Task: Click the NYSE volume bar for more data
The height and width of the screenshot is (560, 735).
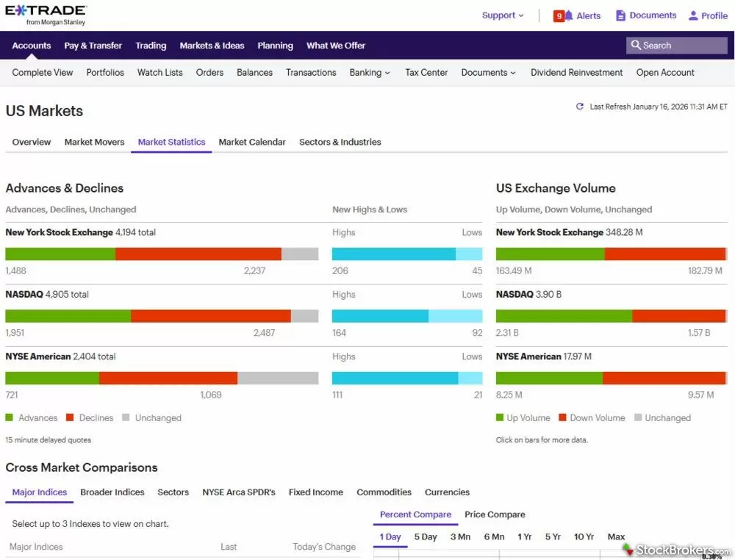Action: [x=610, y=253]
